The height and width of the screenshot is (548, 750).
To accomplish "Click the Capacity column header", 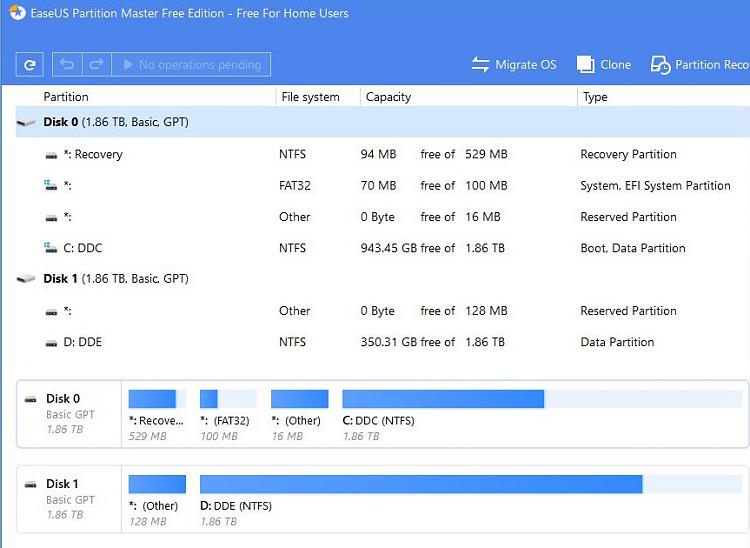I will click(388, 97).
